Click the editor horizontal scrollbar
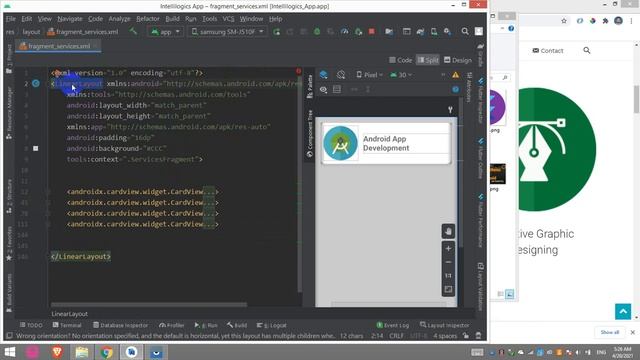The image size is (640, 360). (x=149, y=304)
